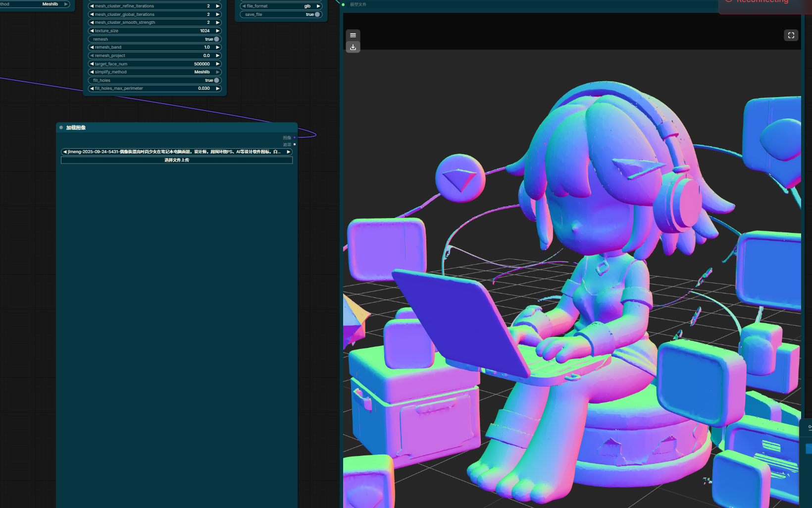Click the next image arrow on the filename selector
Screen dimensions: 812x508
(289, 152)
